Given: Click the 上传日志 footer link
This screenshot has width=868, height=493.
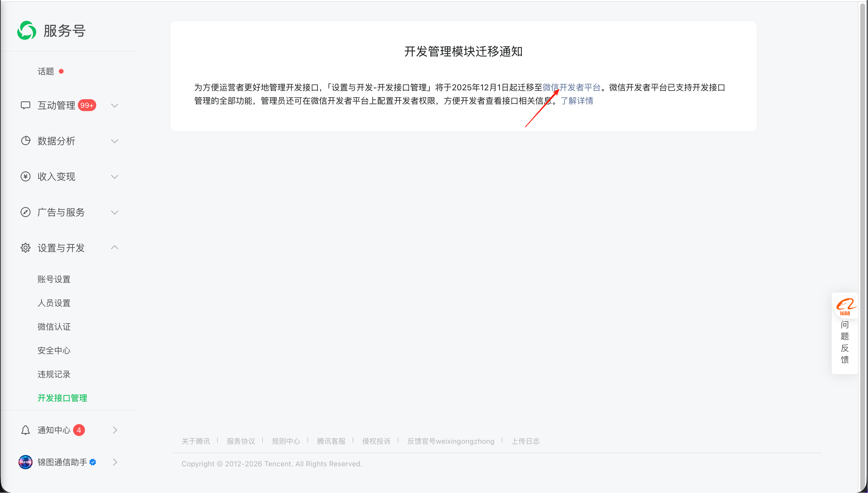Looking at the screenshot, I should click(x=525, y=441).
